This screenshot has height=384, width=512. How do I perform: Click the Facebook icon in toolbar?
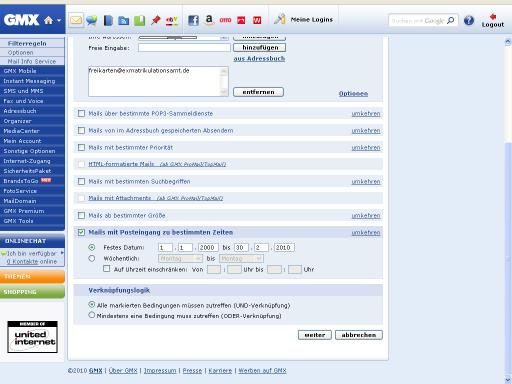[x=193, y=20]
